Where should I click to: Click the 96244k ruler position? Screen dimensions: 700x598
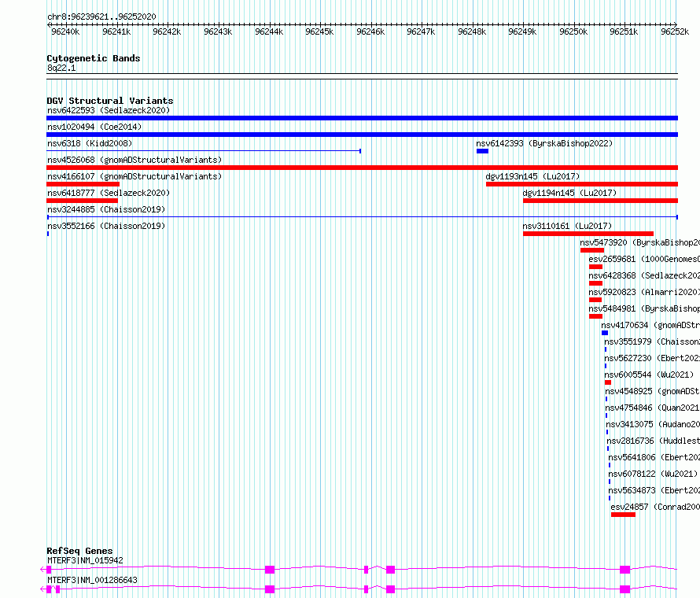tap(269, 31)
